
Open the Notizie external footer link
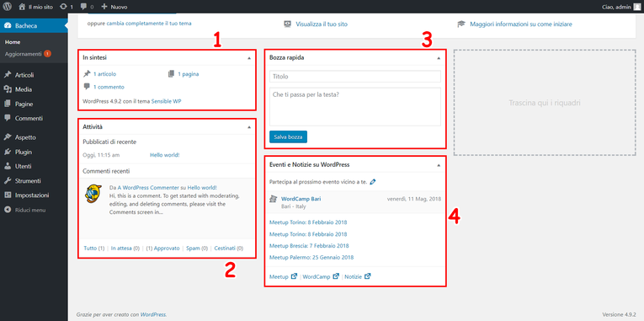tap(358, 276)
